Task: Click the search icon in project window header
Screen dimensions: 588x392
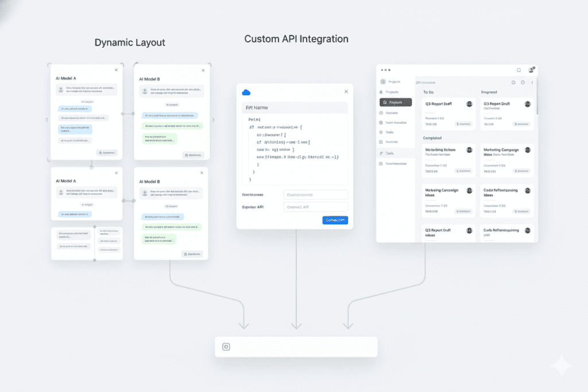Action: [519, 70]
